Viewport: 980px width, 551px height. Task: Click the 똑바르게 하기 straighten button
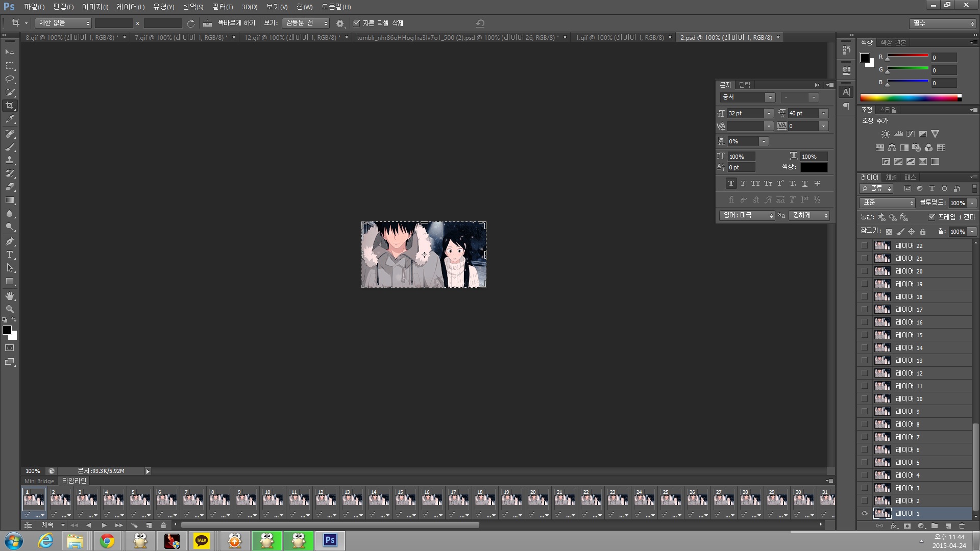[231, 23]
